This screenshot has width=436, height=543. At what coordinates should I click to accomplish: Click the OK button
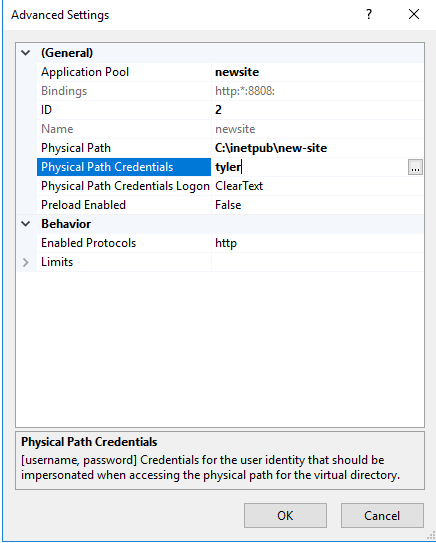pos(285,516)
